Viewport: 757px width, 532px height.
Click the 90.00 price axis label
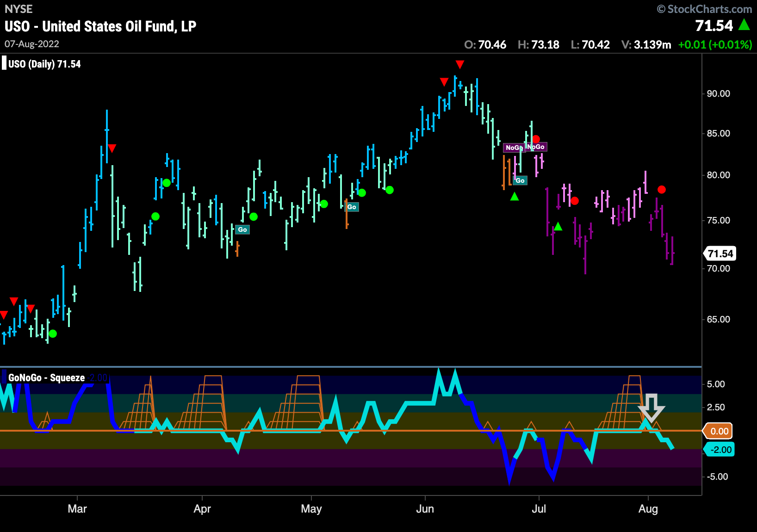(718, 93)
